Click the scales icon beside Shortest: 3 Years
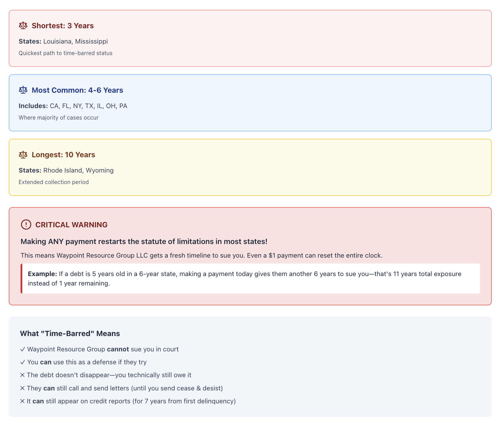Viewport: 504px width, 426px height. pyautogui.click(x=23, y=25)
